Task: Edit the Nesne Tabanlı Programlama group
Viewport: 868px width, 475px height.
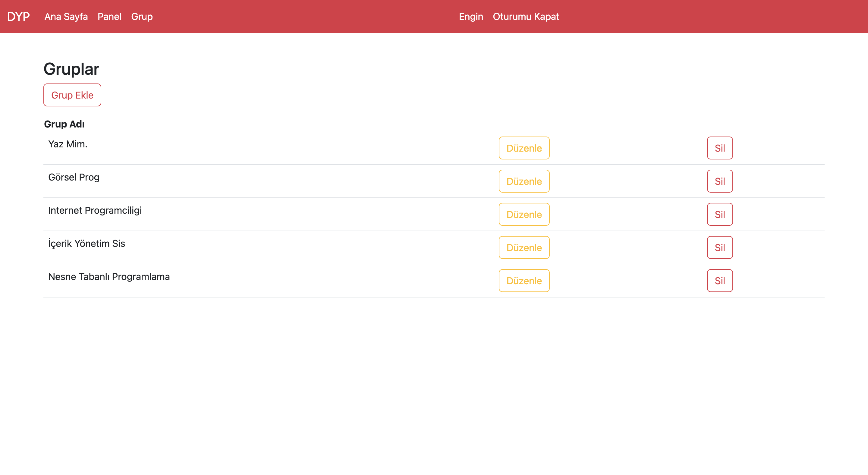Action: click(524, 281)
